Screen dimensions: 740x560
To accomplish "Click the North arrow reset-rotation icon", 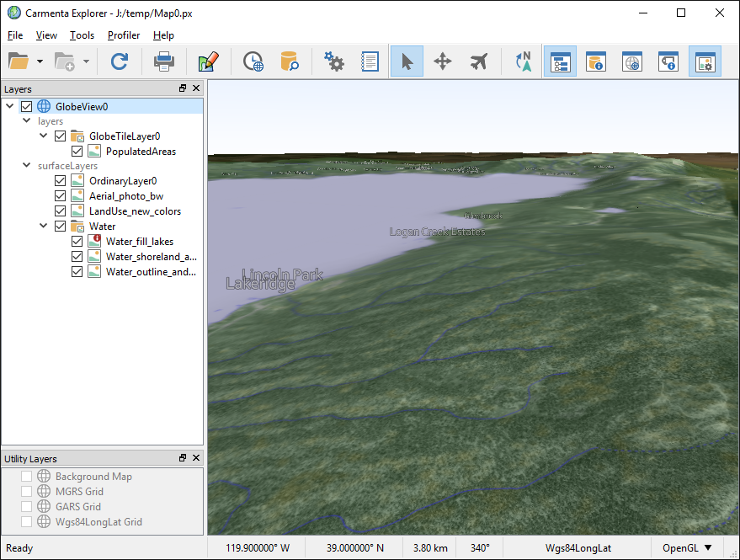I will pyautogui.click(x=523, y=61).
